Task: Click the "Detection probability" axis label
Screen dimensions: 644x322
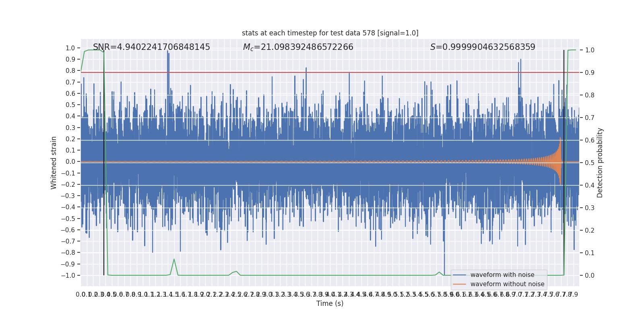Action: tap(600, 163)
